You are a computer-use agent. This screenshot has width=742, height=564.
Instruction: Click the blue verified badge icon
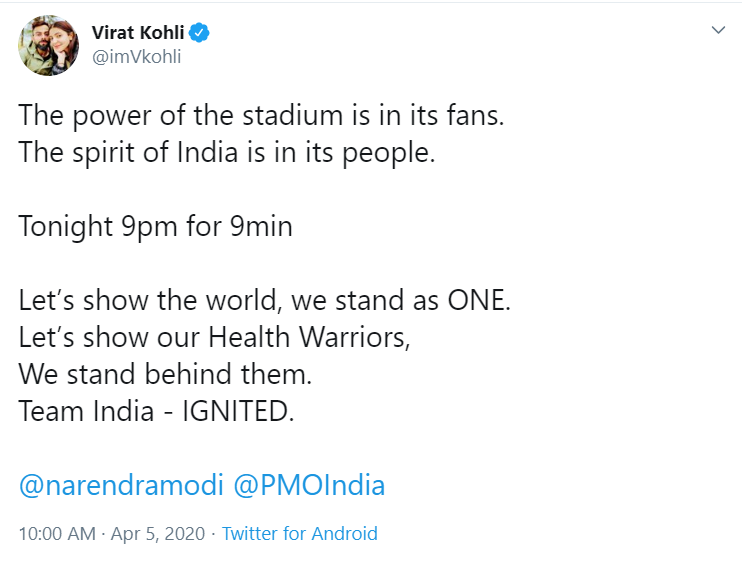tap(200, 33)
